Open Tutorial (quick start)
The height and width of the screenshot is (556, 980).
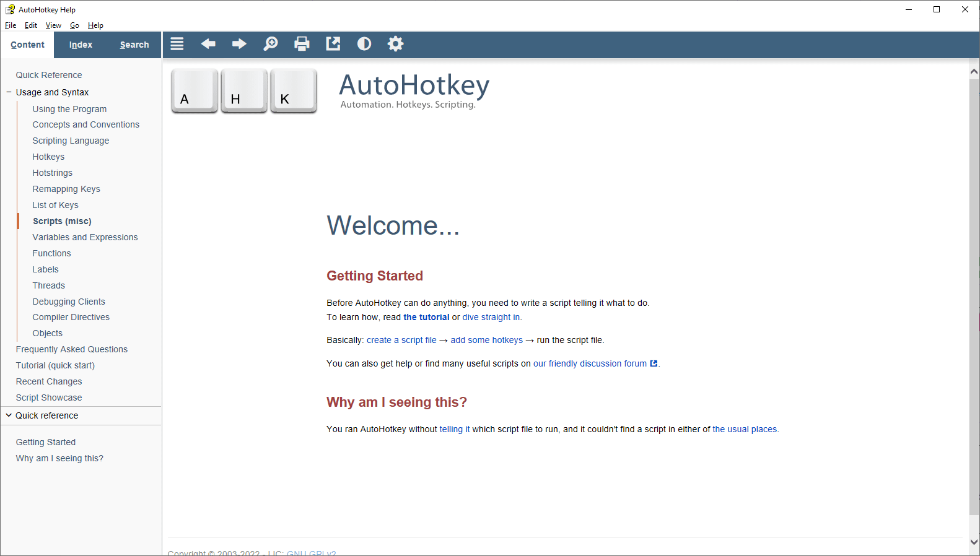(55, 365)
